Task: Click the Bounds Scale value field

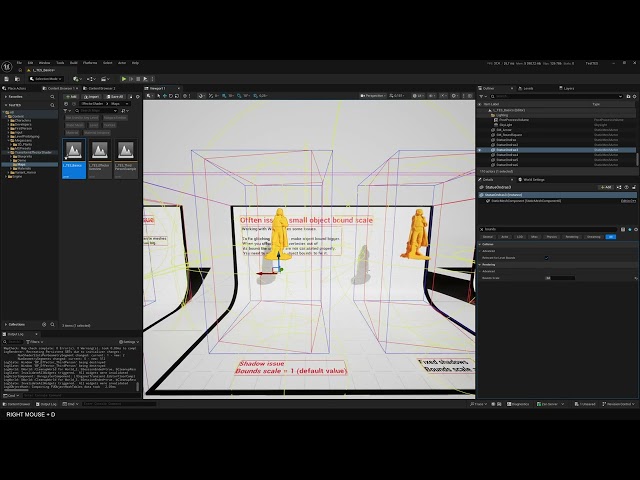Action: (560, 278)
